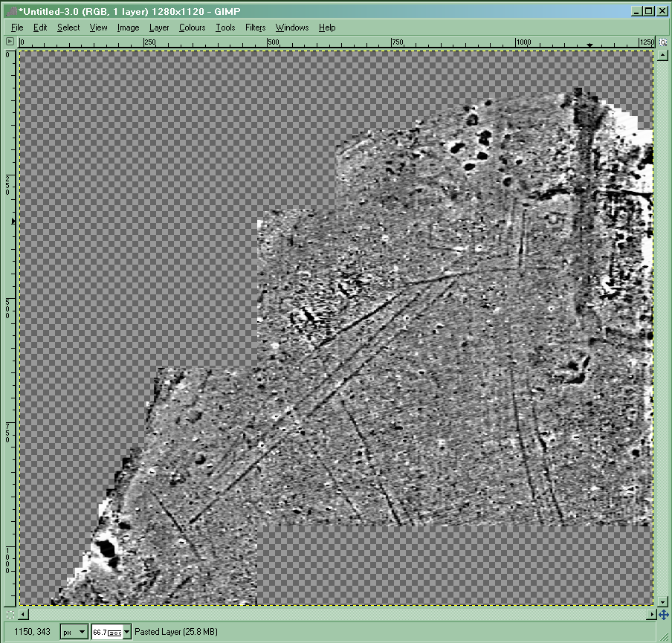Open the Filters menu

256,28
